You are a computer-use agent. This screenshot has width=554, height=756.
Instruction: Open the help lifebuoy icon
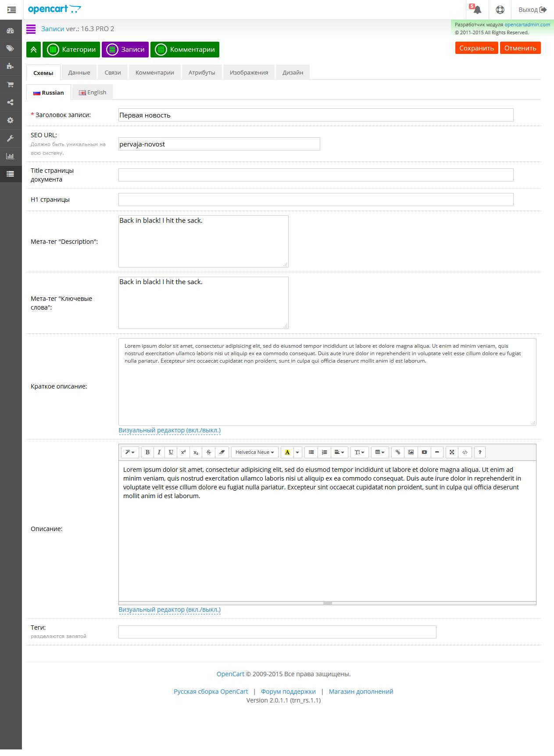click(x=500, y=10)
